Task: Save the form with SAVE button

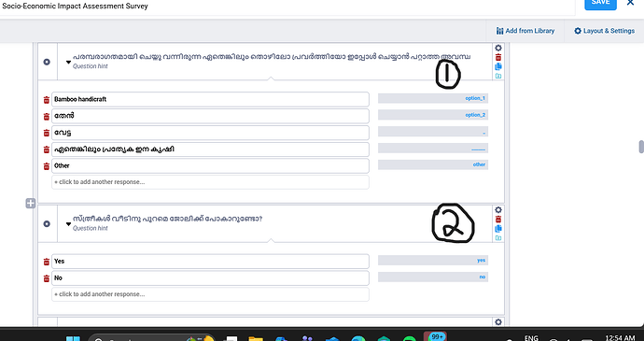Action: click(600, 4)
